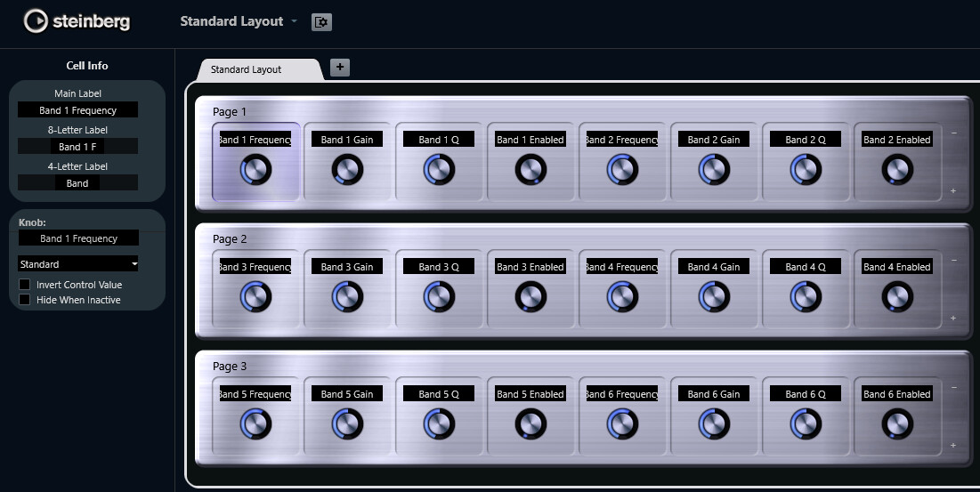Click the Steinberg logo
Image resolution: width=980 pixels, height=492 pixels.
(x=77, y=21)
